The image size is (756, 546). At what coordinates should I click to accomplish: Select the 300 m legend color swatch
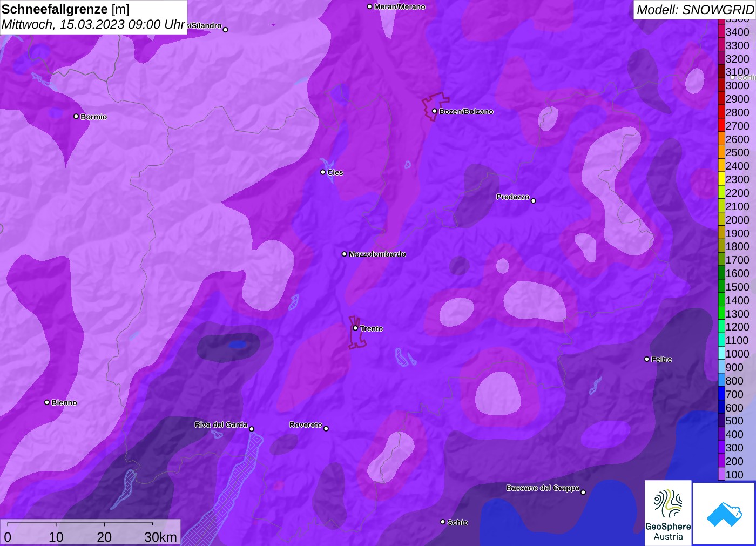tap(721, 447)
